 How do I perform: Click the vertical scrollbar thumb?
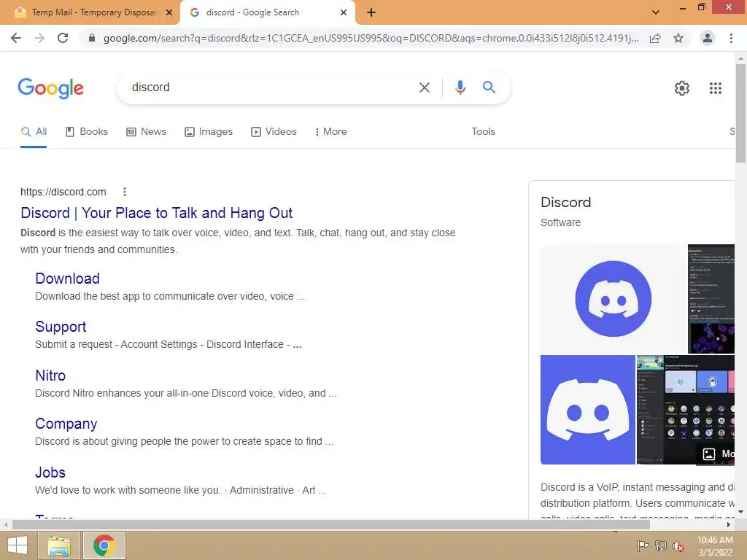[x=740, y=113]
